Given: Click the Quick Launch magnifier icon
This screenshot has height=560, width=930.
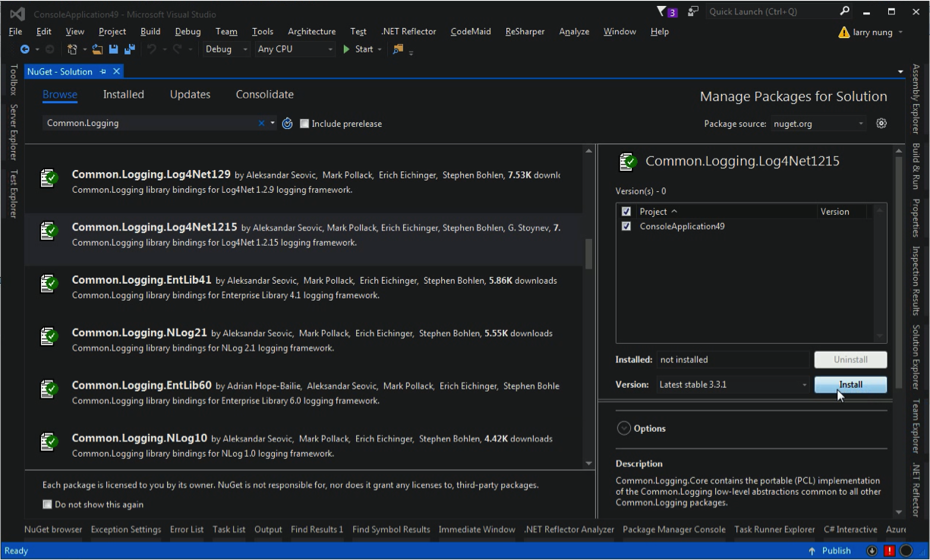Looking at the screenshot, I should click(x=845, y=11).
